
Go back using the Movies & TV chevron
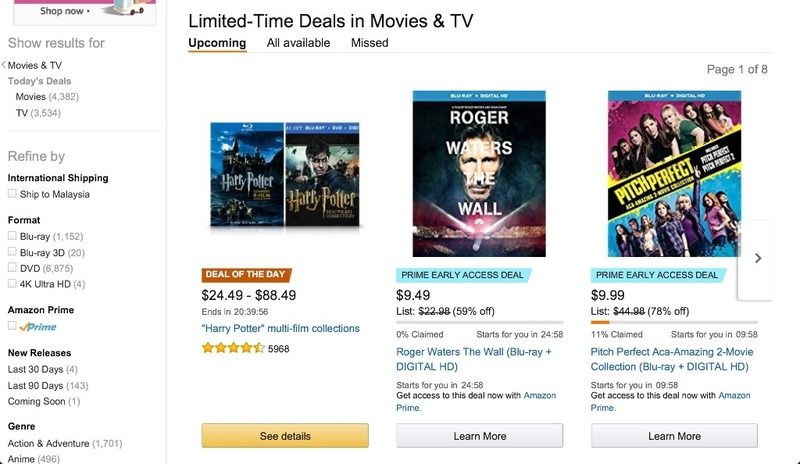tap(5, 65)
